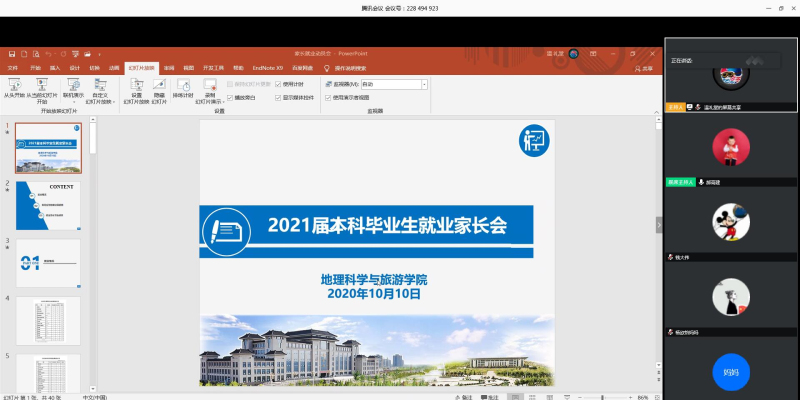Switch to the 动画 animations tab
This screenshot has height=400, width=800.
[114, 68]
